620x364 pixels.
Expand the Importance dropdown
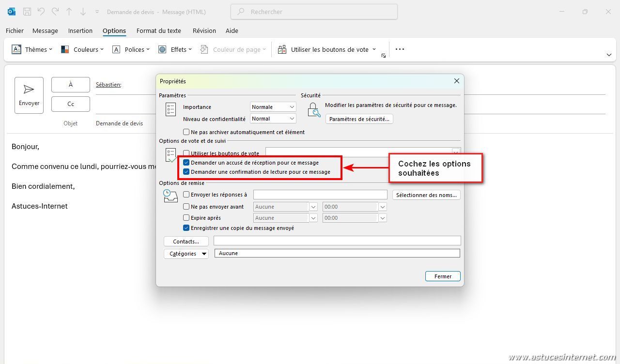pos(273,107)
